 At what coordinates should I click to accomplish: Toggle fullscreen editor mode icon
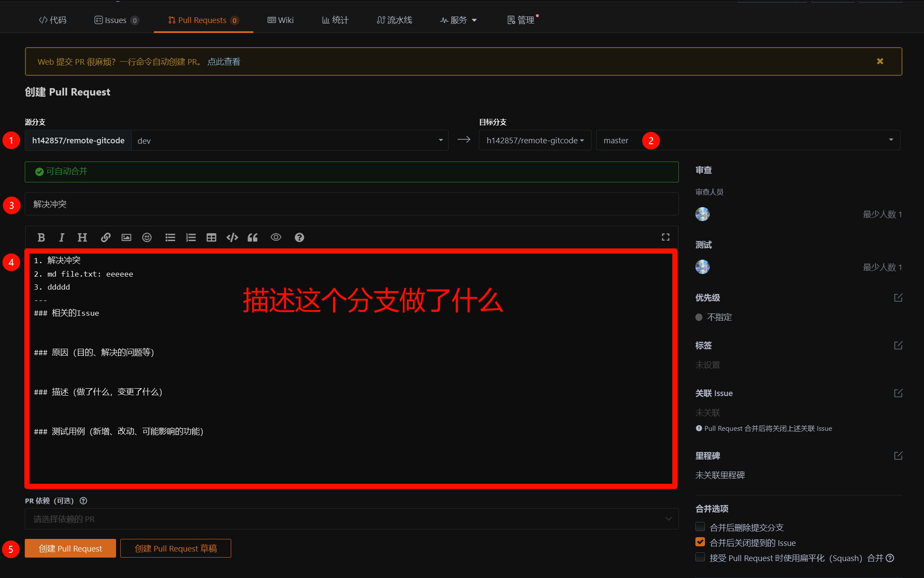click(665, 237)
